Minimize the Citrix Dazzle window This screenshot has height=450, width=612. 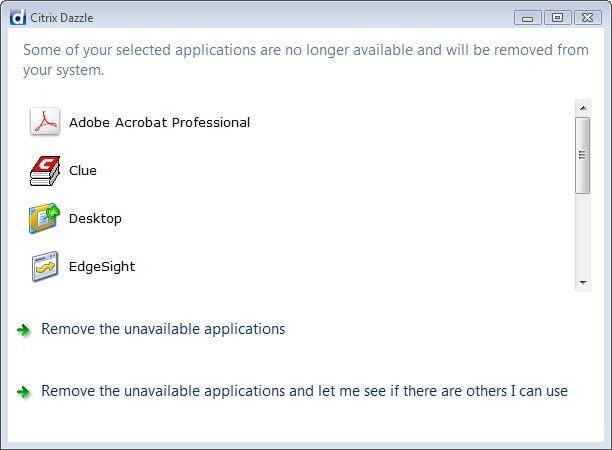[529, 17]
